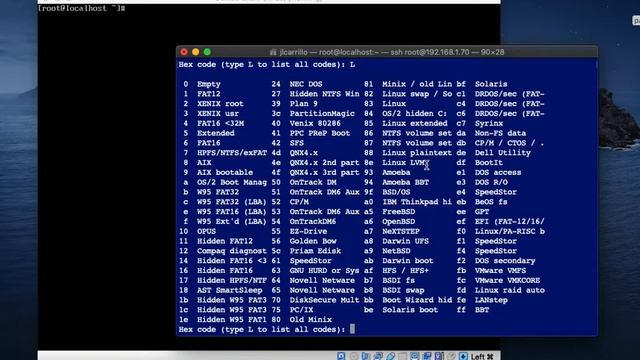The height and width of the screenshot is (360, 640).
Task: Click the 'fc VMware VMKCORE' entry
Action: coord(498,280)
